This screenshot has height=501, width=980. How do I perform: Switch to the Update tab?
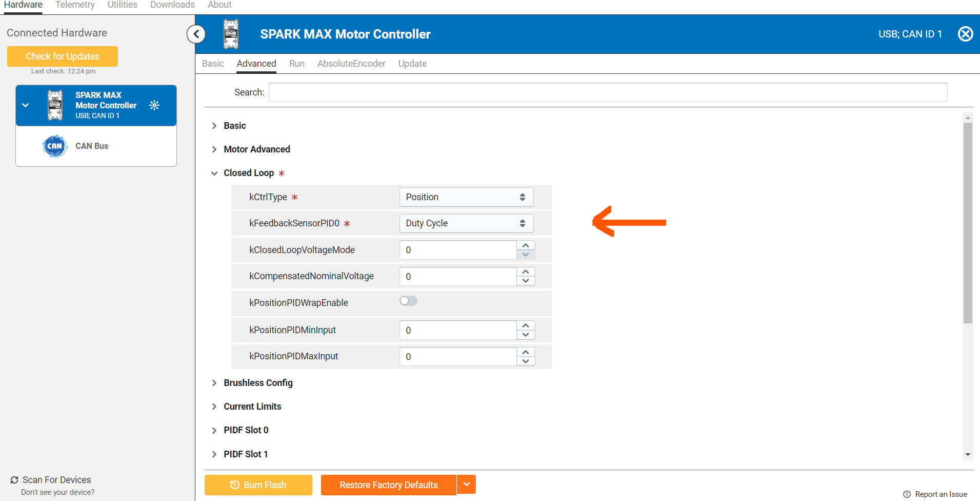412,64
